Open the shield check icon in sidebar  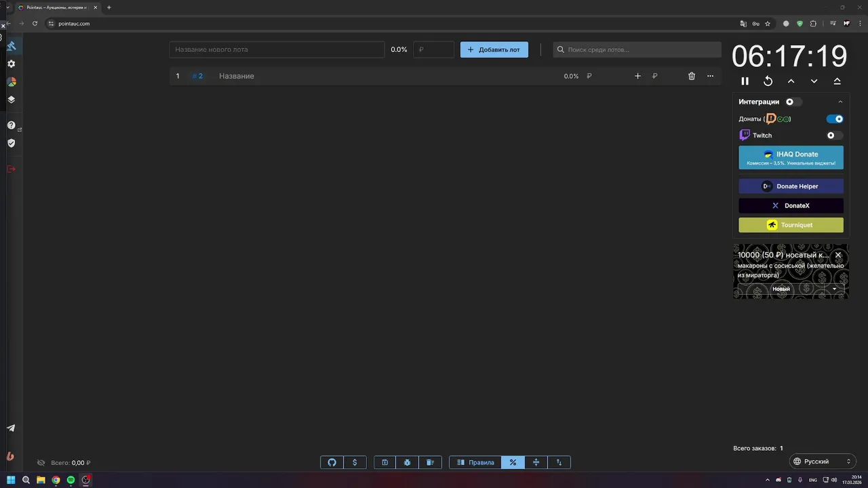pos(11,143)
